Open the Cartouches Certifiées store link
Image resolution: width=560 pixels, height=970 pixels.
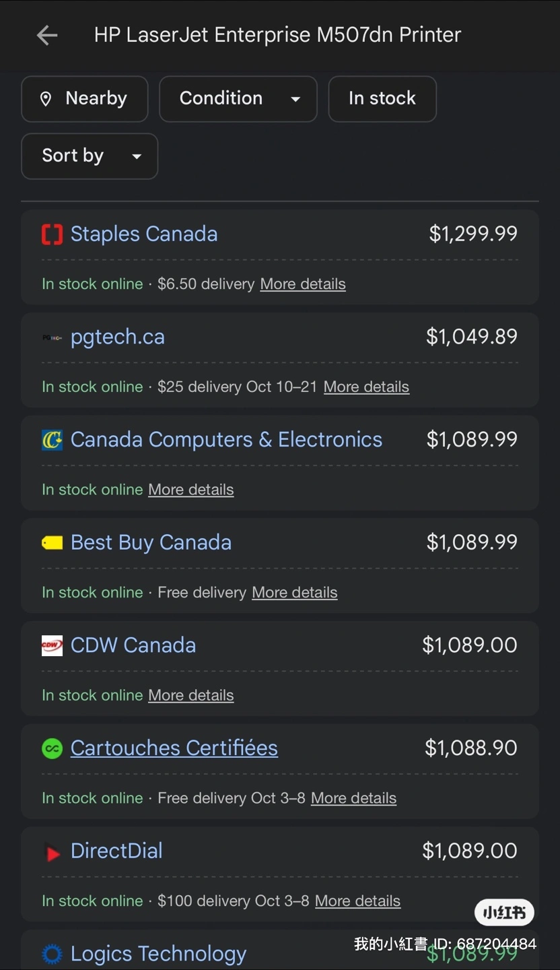coord(174,748)
